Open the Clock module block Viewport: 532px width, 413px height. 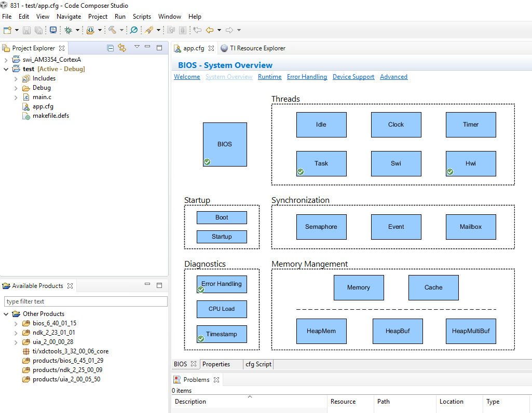click(396, 125)
